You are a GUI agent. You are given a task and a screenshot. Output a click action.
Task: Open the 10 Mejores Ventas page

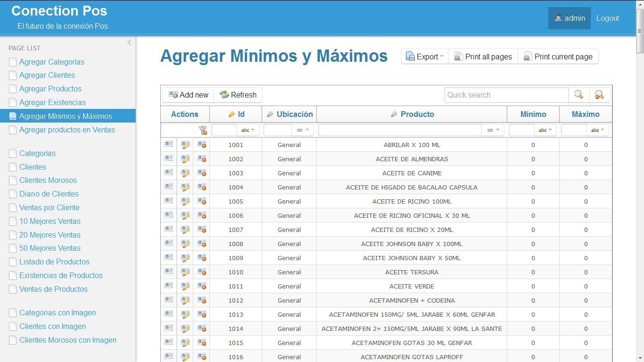(x=50, y=221)
